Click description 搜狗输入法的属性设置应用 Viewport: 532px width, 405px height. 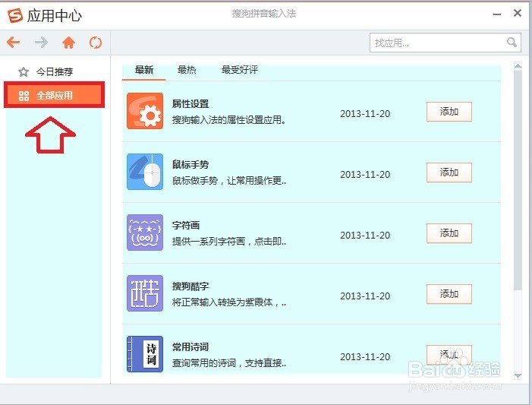229,119
